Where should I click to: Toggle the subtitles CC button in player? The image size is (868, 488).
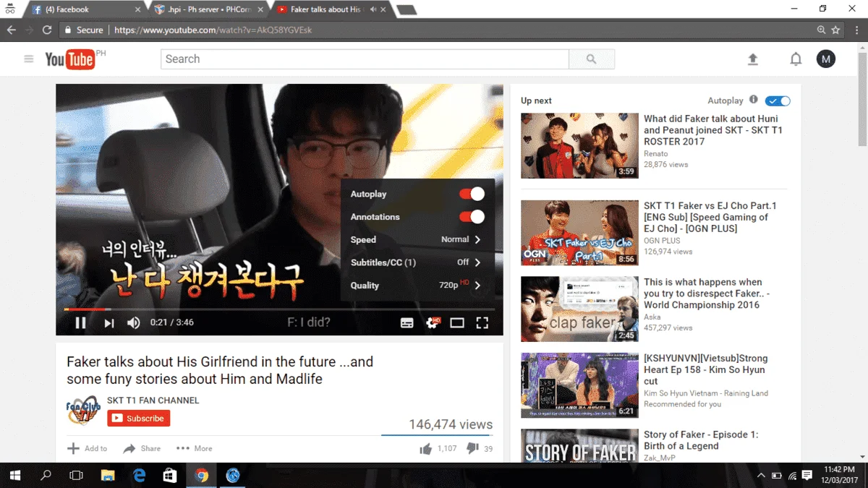[x=407, y=323]
